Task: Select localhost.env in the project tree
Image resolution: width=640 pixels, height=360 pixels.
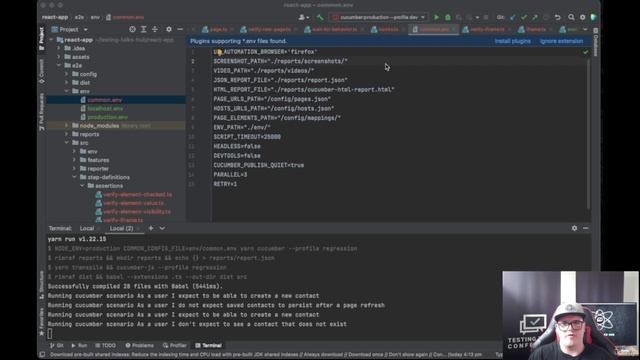Action: click(105, 108)
